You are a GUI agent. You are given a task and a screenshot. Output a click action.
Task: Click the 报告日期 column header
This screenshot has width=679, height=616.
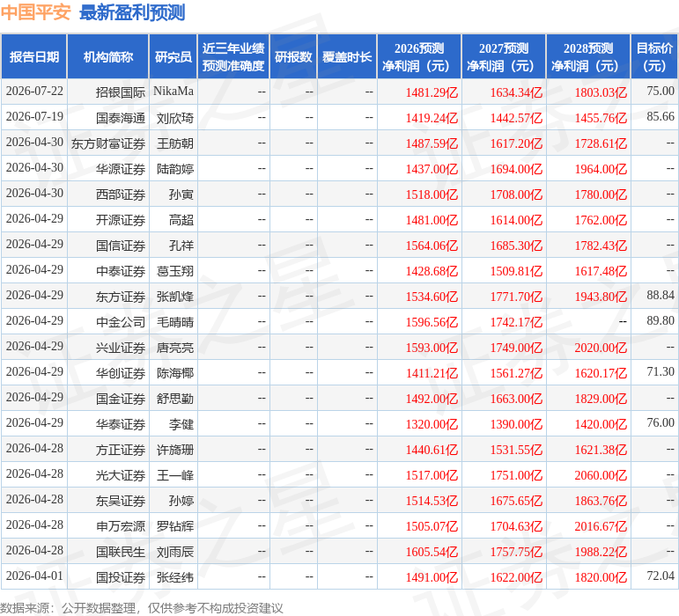(33, 56)
